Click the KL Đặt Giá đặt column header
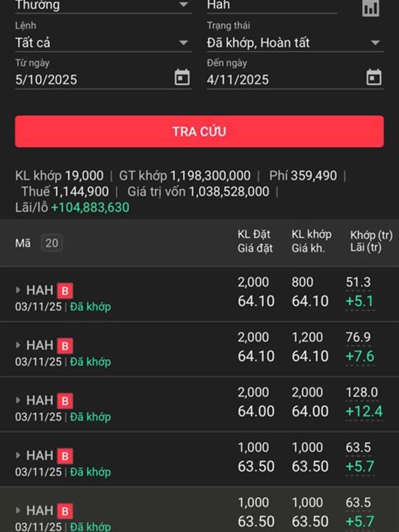 pyautogui.click(x=255, y=243)
